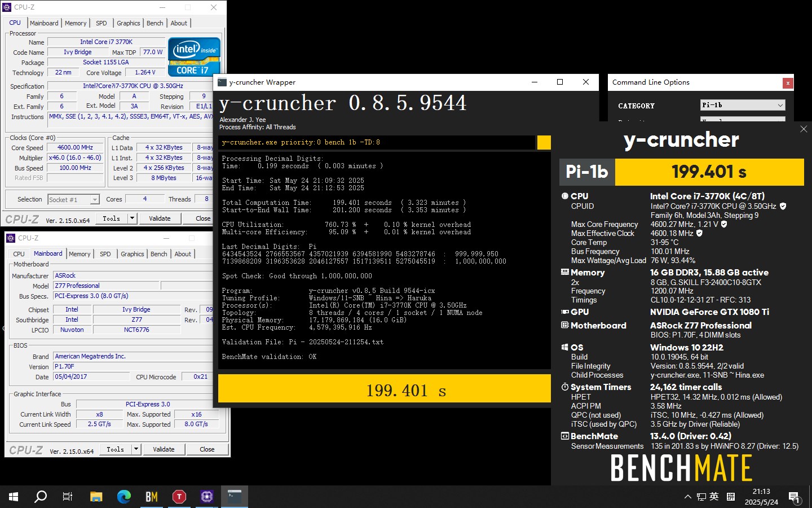Image resolution: width=812 pixels, height=508 pixels.
Task: Expand Tools arrow in CPU-Z processor window
Action: point(132,218)
